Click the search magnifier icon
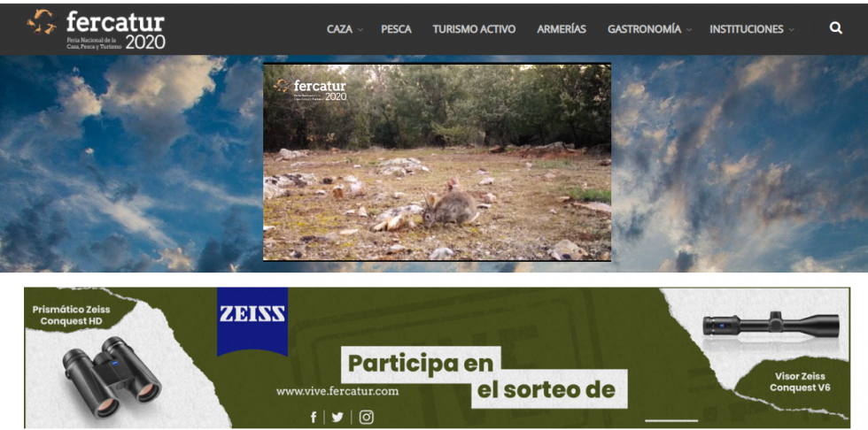The height and width of the screenshot is (430, 868). [835, 28]
